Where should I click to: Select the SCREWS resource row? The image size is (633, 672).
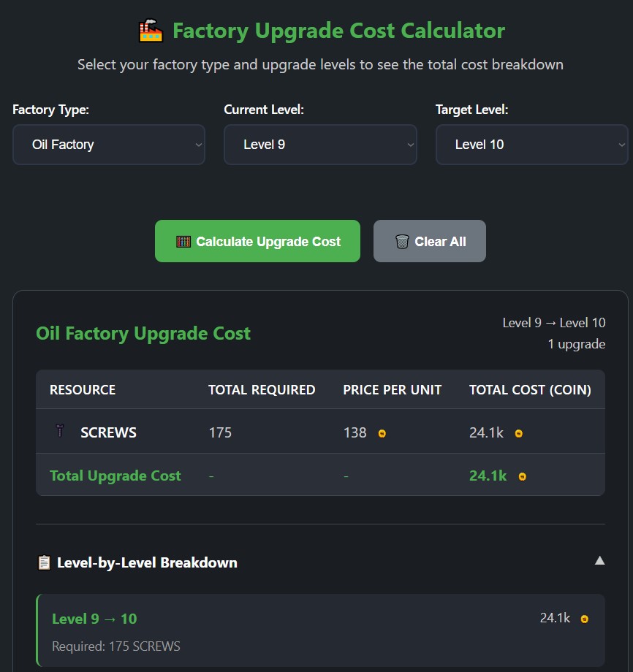click(320, 432)
